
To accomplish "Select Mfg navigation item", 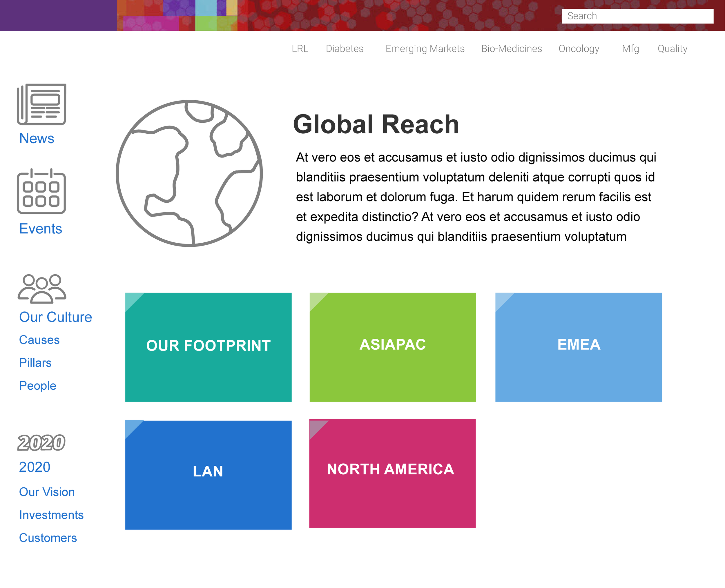I will point(630,49).
